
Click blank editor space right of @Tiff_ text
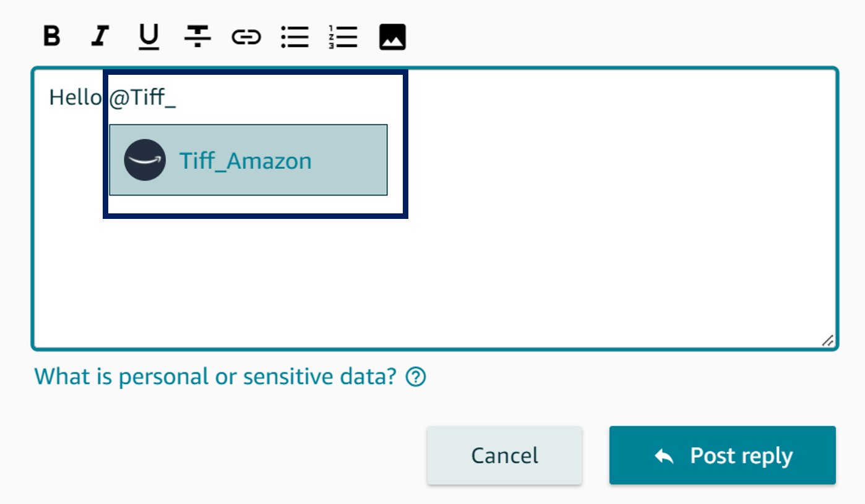tap(619, 99)
